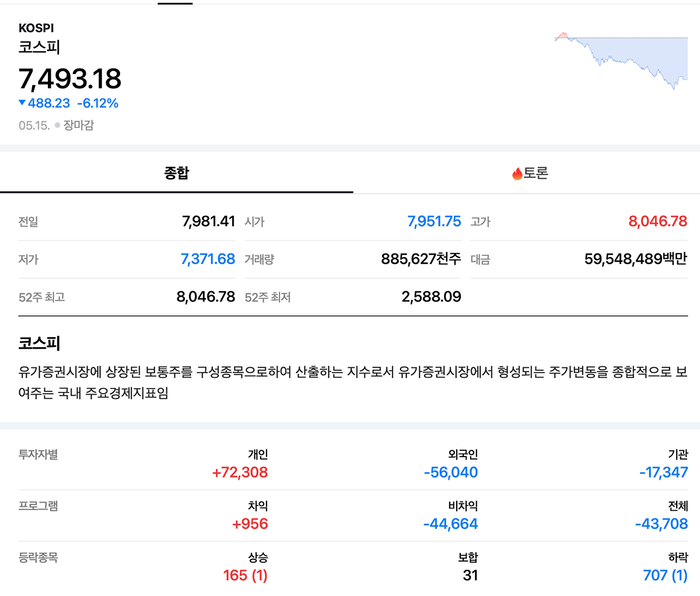
Task: Click the volume value 885,627천주
Action: [x=421, y=259]
